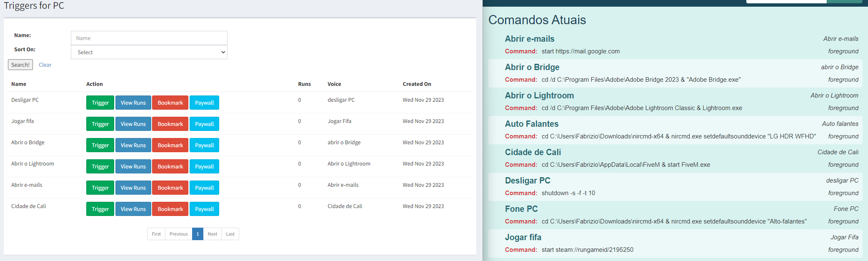Click the 'Desligar PC' heading in Comandos Atuais
This screenshot has width=868, height=261.
pos(528,181)
